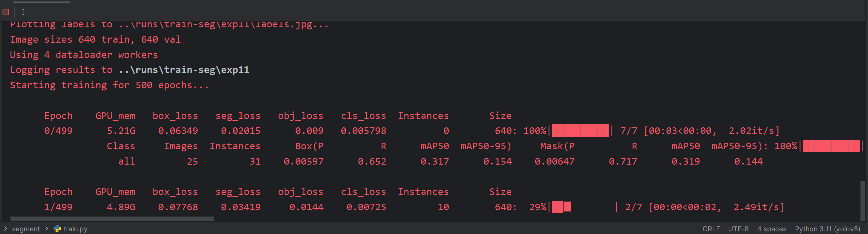
Task: Open the train.py breadcrumb file
Action: [71, 229]
